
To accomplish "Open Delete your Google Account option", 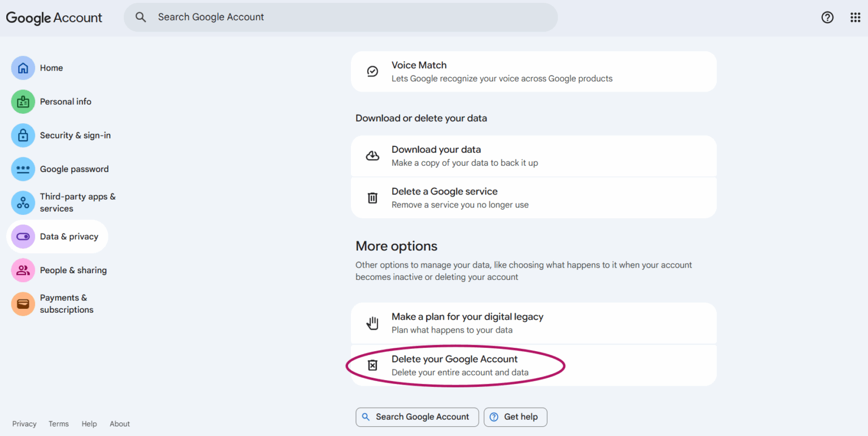I will point(533,365).
